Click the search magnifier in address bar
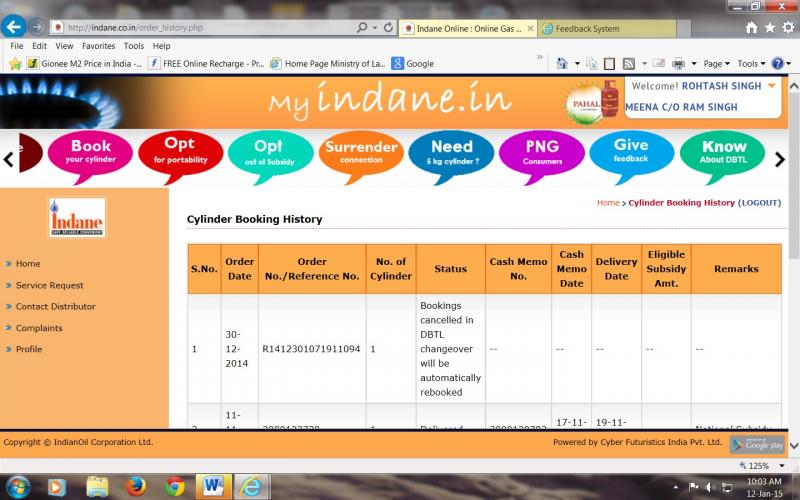Image resolution: width=800 pixels, height=500 pixels. [x=362, y=28]
